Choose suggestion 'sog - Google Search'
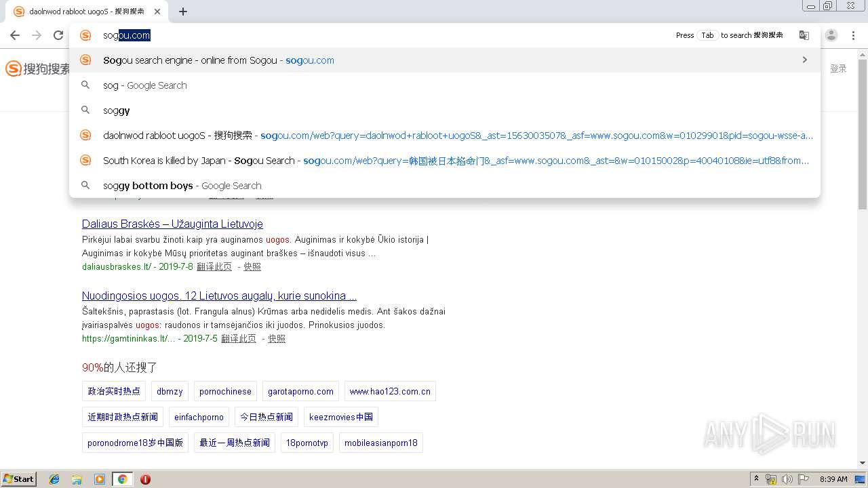This screenshot has height=488, width=868. (x=445, y=85)
